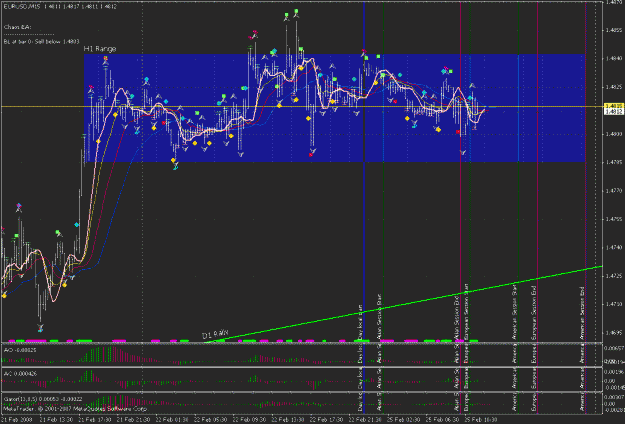
Task: Select time axis label '22 Feb 13:30'
Action: click(x=288, y=420)
